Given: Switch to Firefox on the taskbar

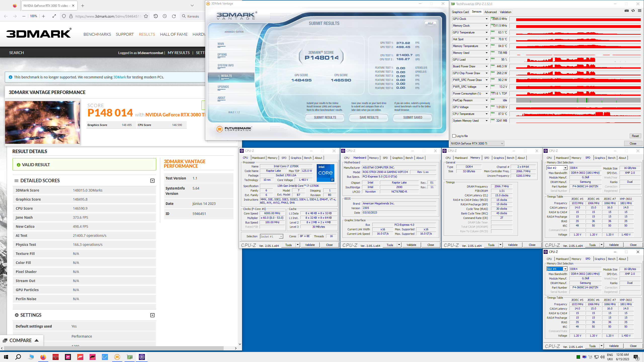Looking at the screenshot, I should point(43,357).
